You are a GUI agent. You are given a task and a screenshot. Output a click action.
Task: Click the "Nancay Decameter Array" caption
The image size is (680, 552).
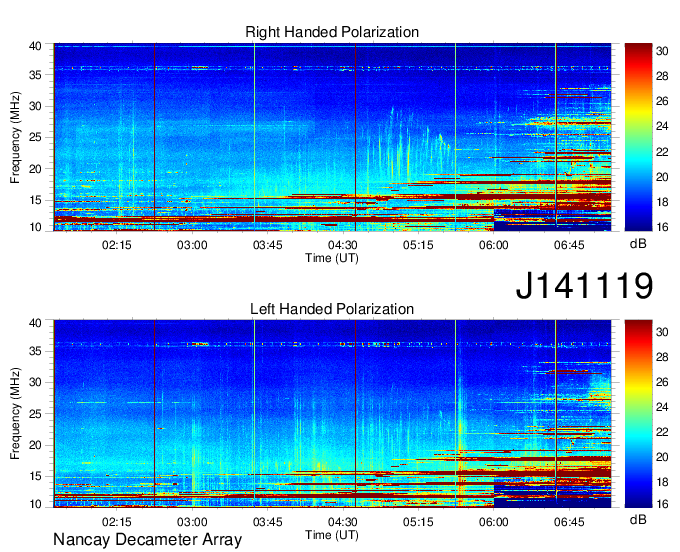pos(147,539)
